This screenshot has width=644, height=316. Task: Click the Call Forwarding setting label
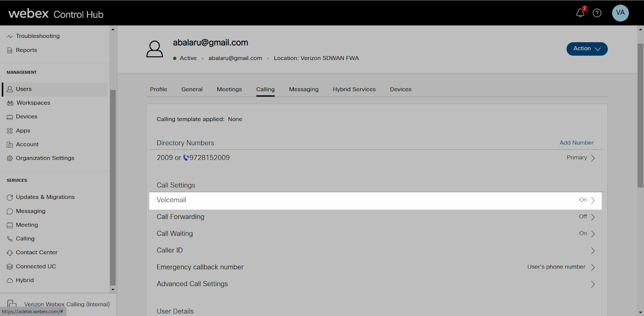tap(180, 217)
